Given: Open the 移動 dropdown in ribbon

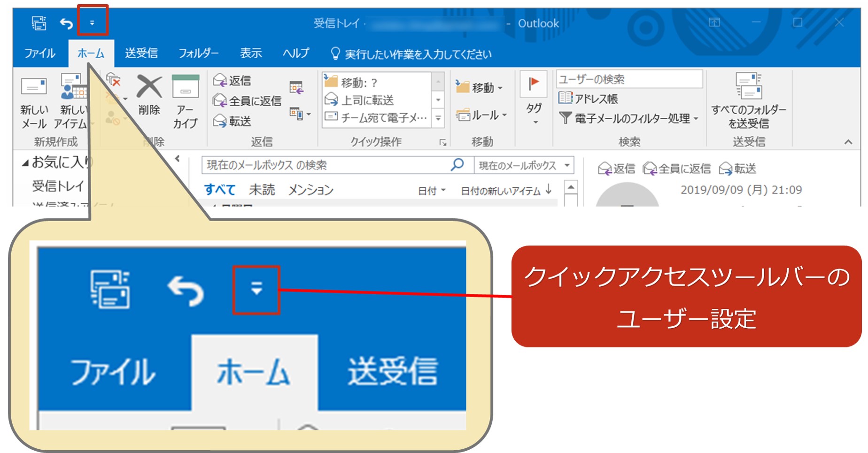Looking at the screenshot, I should [x=479, y=87].
